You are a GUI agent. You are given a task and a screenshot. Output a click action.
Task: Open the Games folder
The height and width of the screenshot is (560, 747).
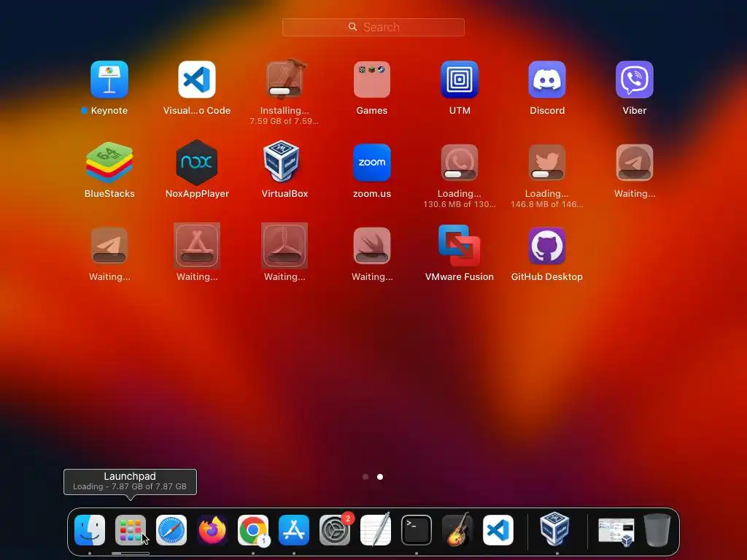(371, 79)
